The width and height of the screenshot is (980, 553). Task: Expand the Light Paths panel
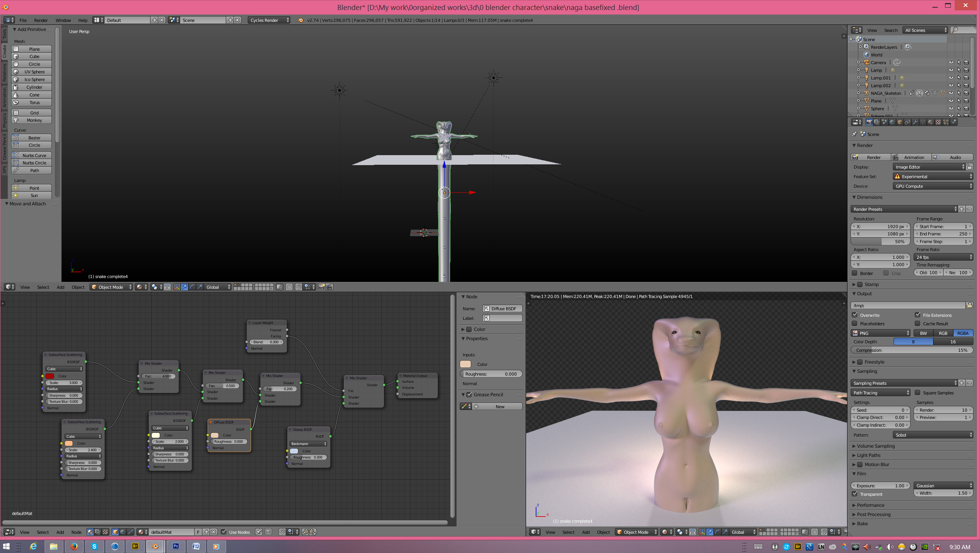pos(868,455)
